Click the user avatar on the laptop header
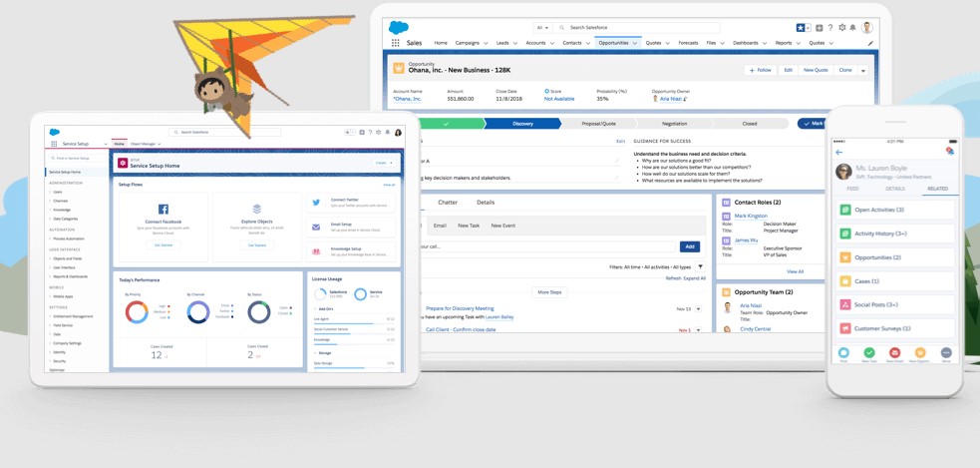 pos(867,28)
